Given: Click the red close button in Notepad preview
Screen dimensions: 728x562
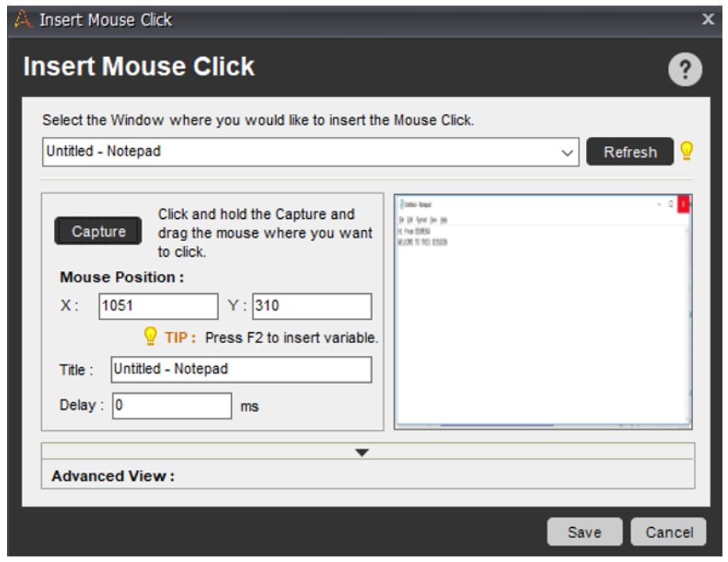Looking at the screenshot, I should click(684, 205).
